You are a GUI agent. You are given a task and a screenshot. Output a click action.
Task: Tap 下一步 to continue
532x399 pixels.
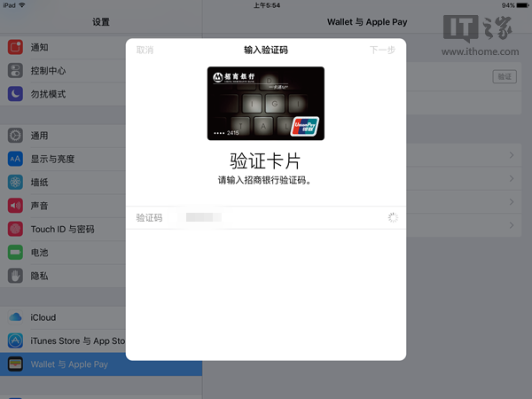coord(382,51)
